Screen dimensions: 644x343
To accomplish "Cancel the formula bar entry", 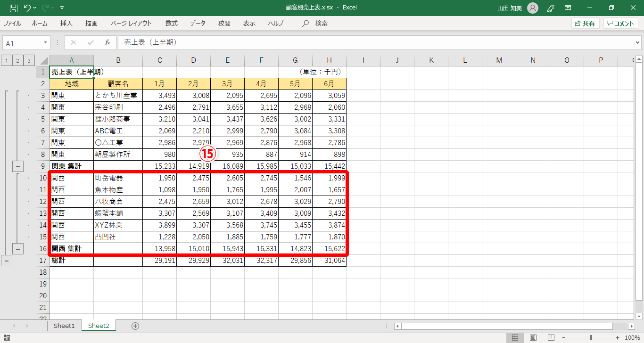I will 73,42.
